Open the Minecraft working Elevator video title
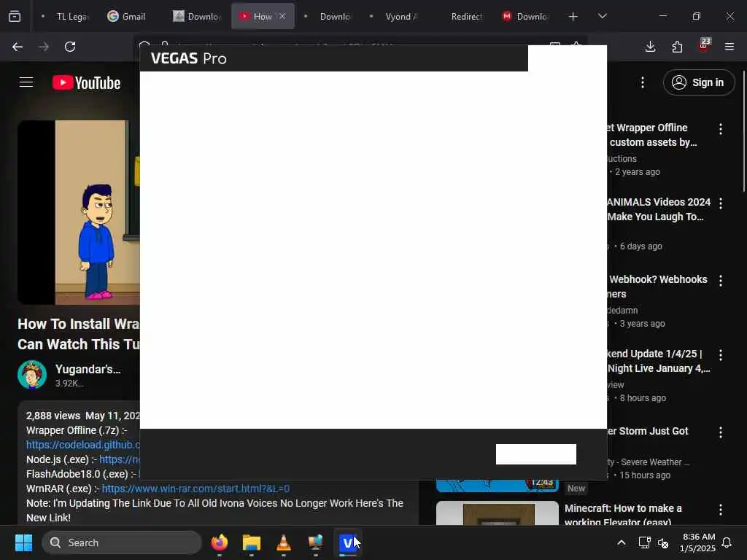This screenshot has height=560, width=747. (x=623, y=515)
